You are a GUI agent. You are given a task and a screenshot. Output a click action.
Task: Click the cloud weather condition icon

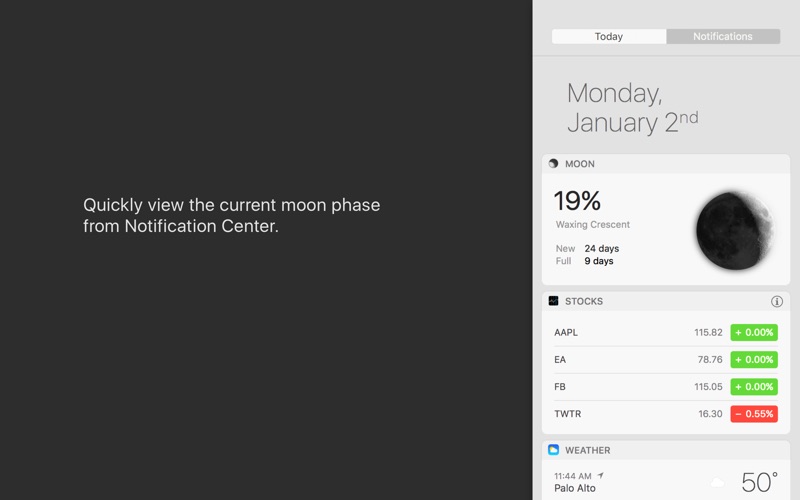click(717, 483)
